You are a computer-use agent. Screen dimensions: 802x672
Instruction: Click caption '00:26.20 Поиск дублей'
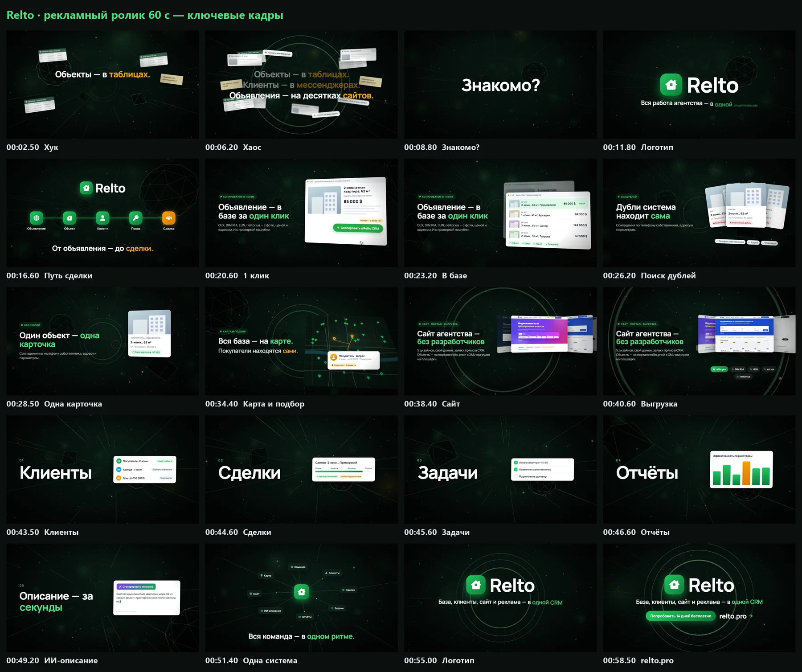[x=649, y=275]
